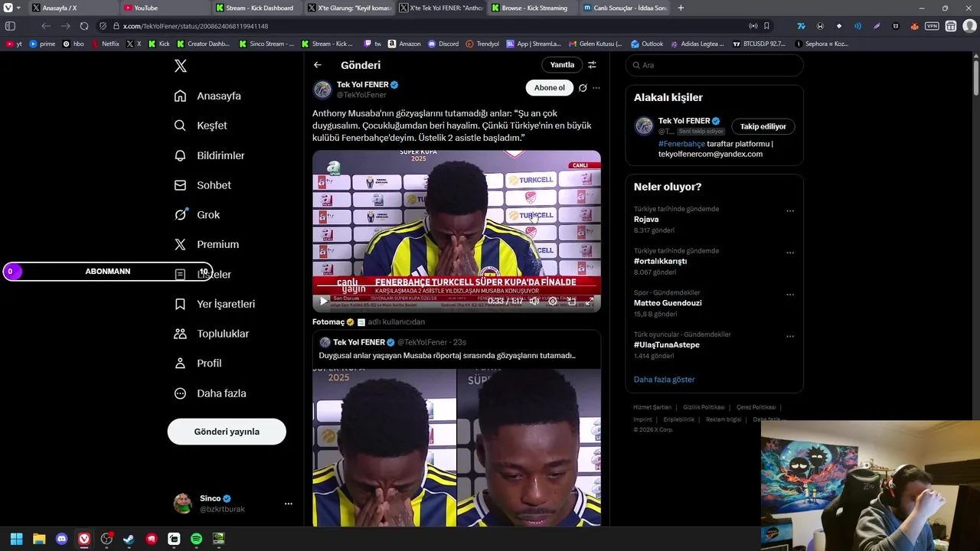Screen dimensions: 980x551
Task: Open Steam from taskbar
Action: 129,539
